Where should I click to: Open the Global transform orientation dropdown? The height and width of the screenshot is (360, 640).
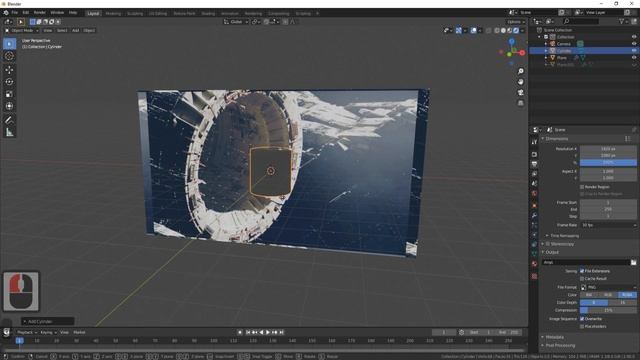(x=236, y=22)
